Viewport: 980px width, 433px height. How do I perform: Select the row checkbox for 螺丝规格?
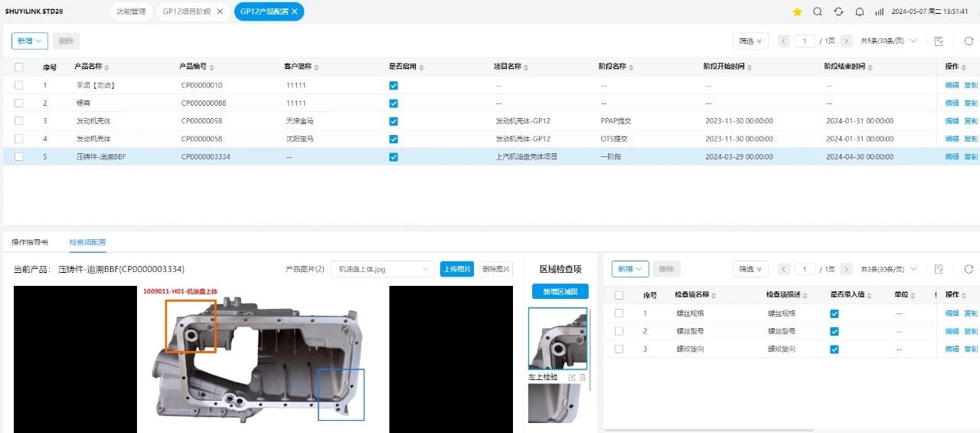tap(619, 313)
